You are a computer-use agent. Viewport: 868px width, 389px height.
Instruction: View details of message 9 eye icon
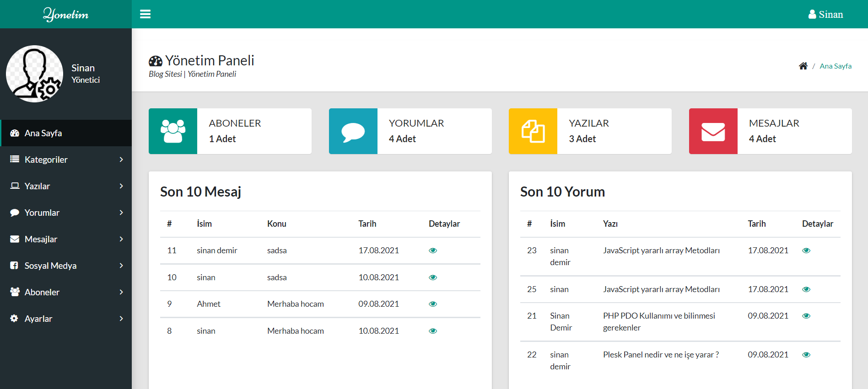(433, 304)
